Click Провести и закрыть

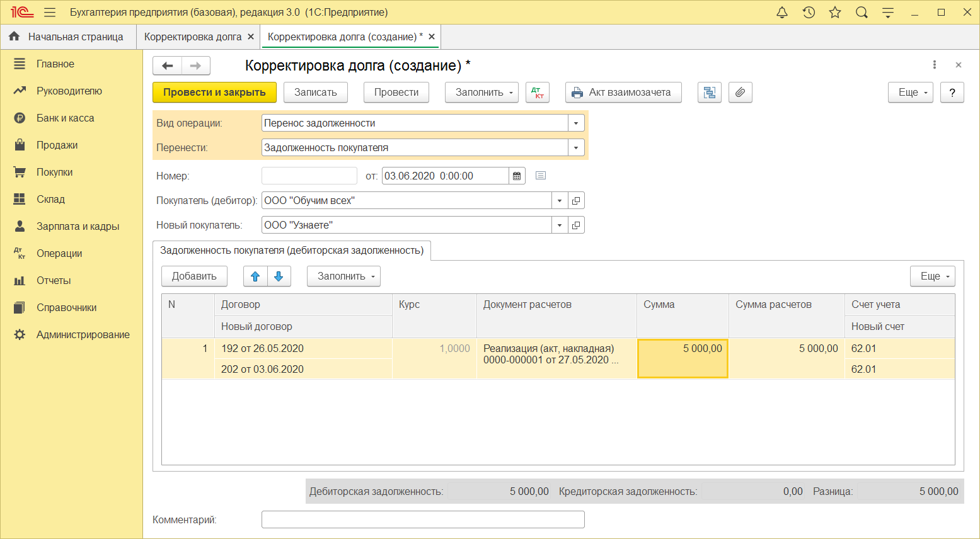coord(214,93)
